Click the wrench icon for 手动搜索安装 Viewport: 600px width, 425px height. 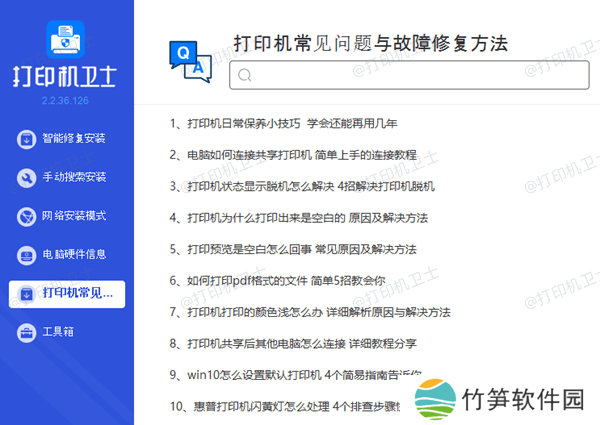26,177
